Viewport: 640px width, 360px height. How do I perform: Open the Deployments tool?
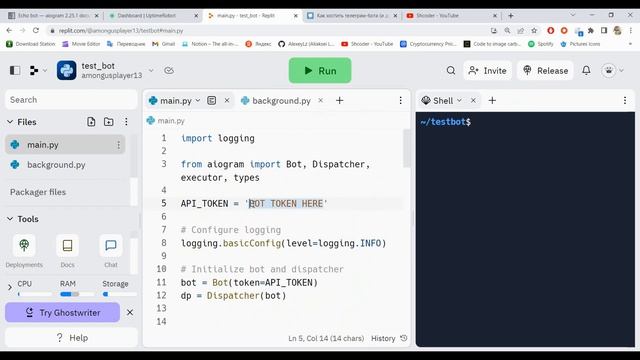click(x=24, y=251)
